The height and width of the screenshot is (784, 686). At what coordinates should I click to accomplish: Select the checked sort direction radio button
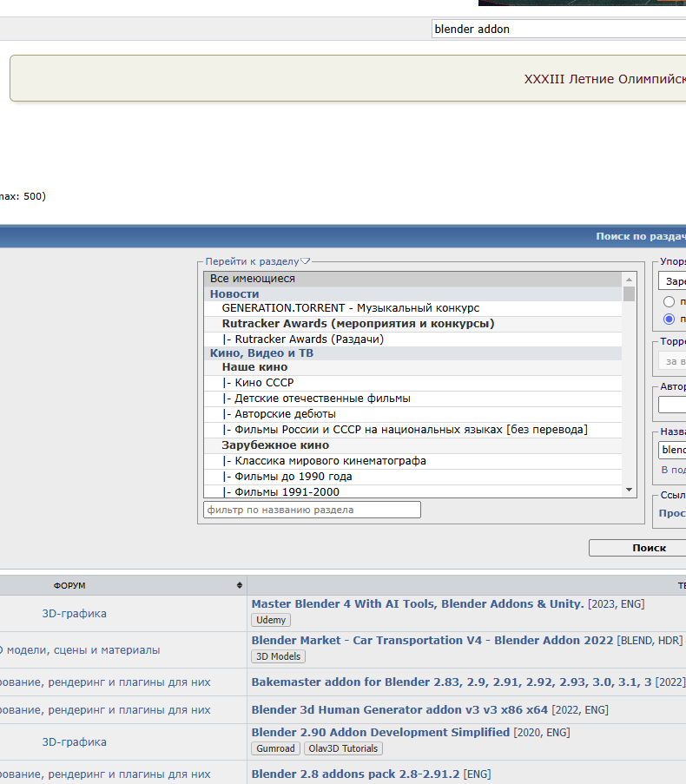click(669, 319)
